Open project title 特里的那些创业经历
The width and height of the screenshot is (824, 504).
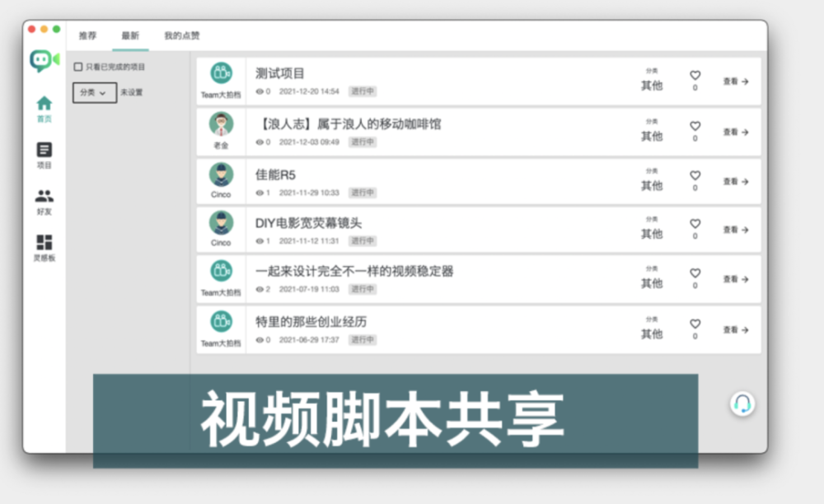[311, 322]
